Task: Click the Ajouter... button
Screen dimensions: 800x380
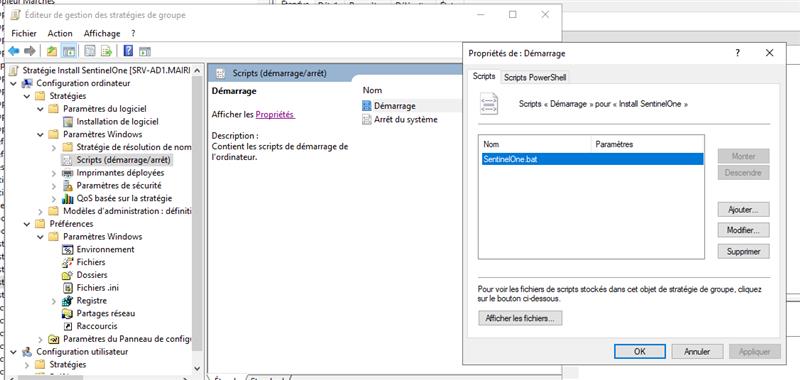Action: 743,210
